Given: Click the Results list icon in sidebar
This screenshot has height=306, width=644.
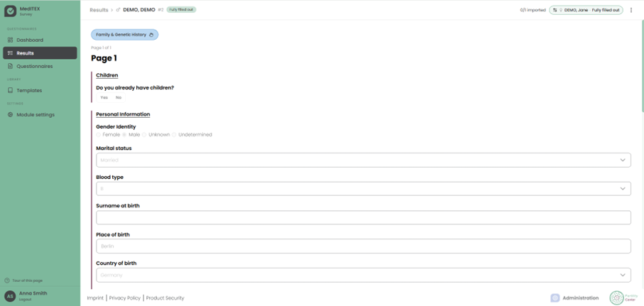Looking at the screenshot, I should click(x=10, y=53).
